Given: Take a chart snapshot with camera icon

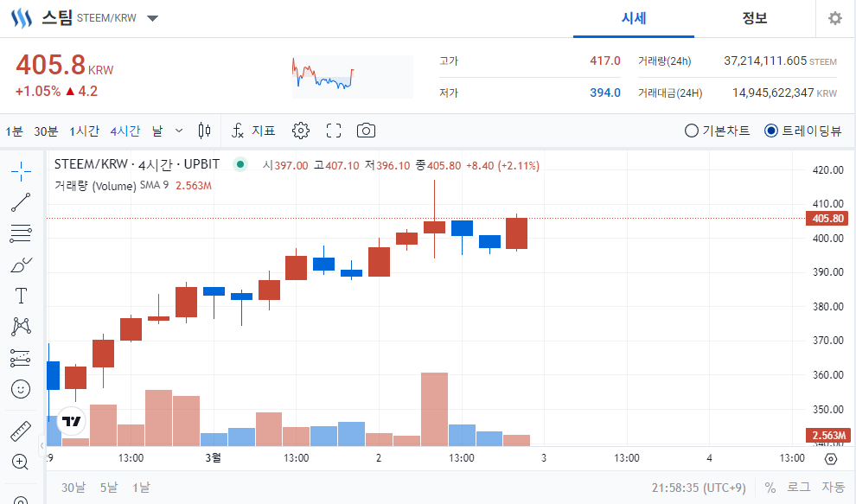Looking at the screenshot, I should point(366,131).
